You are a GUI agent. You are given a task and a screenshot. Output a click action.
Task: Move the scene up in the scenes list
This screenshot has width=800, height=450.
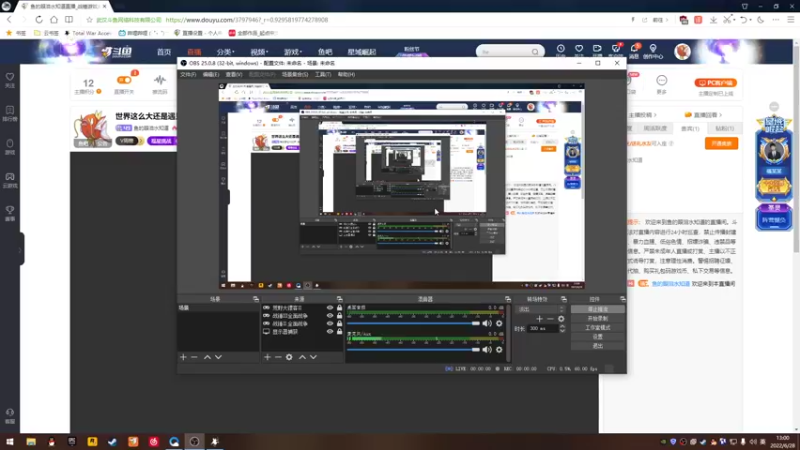point(207,357)
